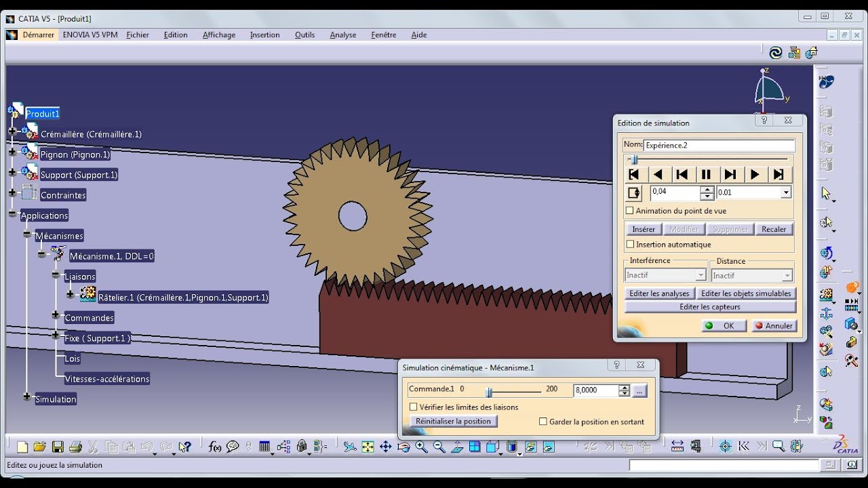Screen dimensions: 868x488
Task: Open the design table grid icon
Action: [264, 447]
